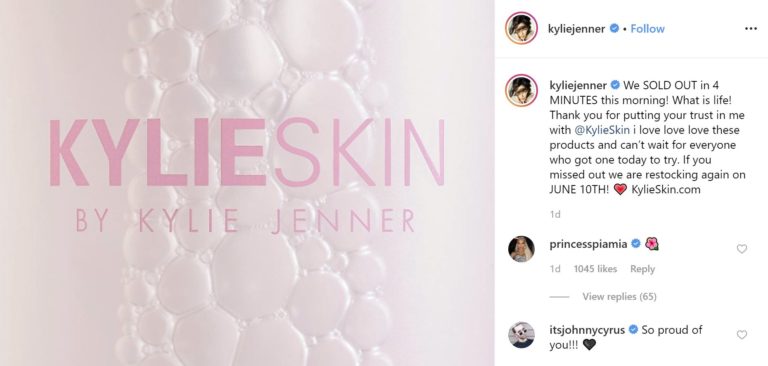Click the princesspiamia username
Viewport: 768px width, 366px height.
[x=588, y=244]
